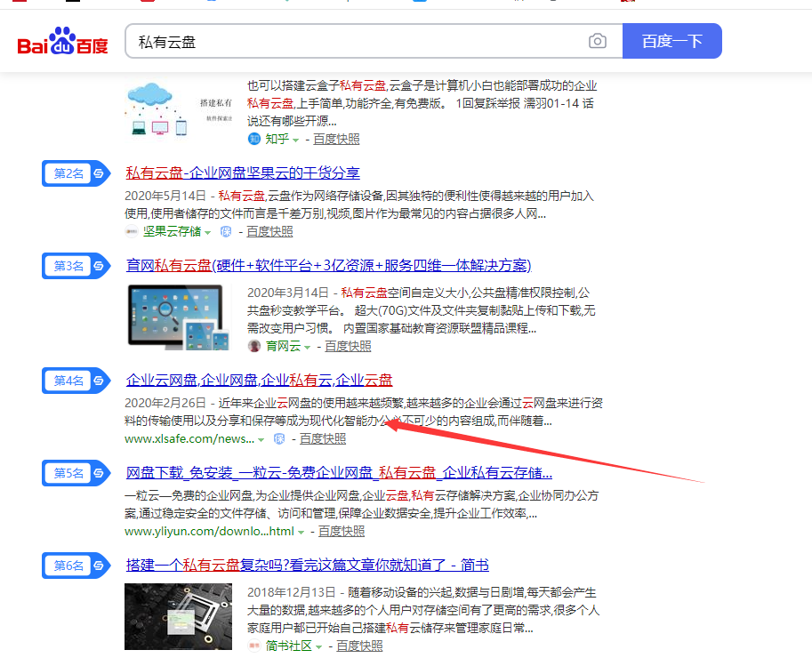Open 百度快照 for the 坚果云存储 result
Viewport: 812px width, 666px height.
(x=269, y=231)
